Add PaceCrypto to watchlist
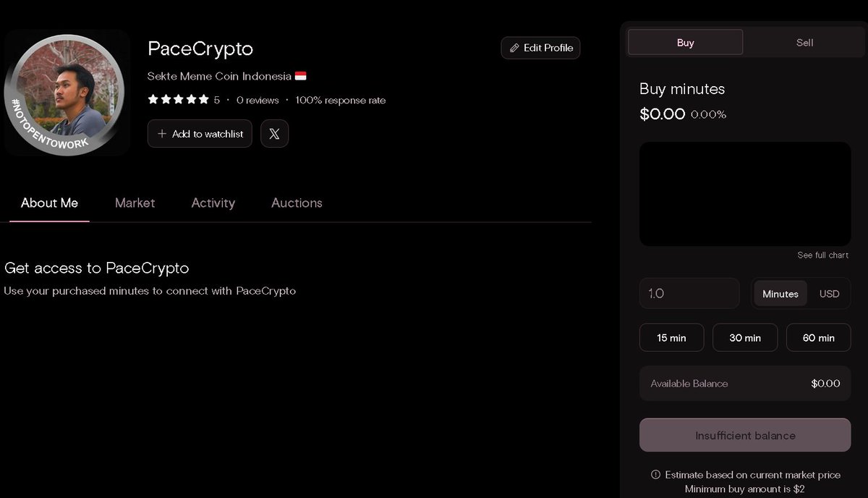868x498 pixels. [200, 134]
